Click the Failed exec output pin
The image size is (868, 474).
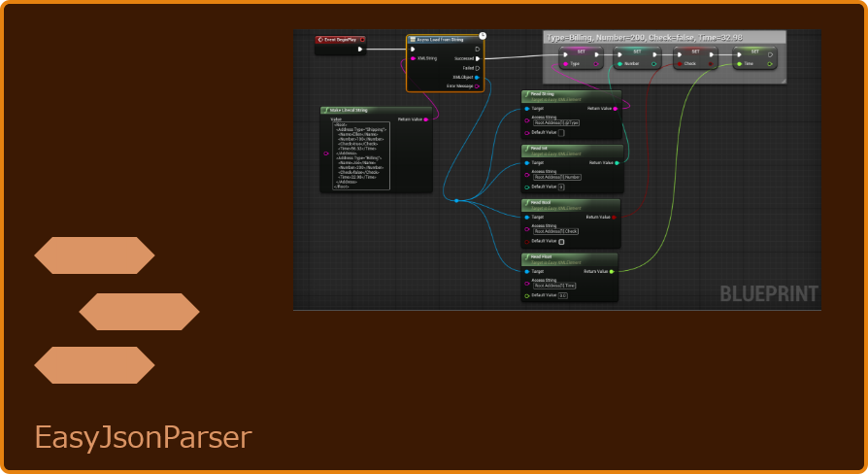click(x=478, y=68)
